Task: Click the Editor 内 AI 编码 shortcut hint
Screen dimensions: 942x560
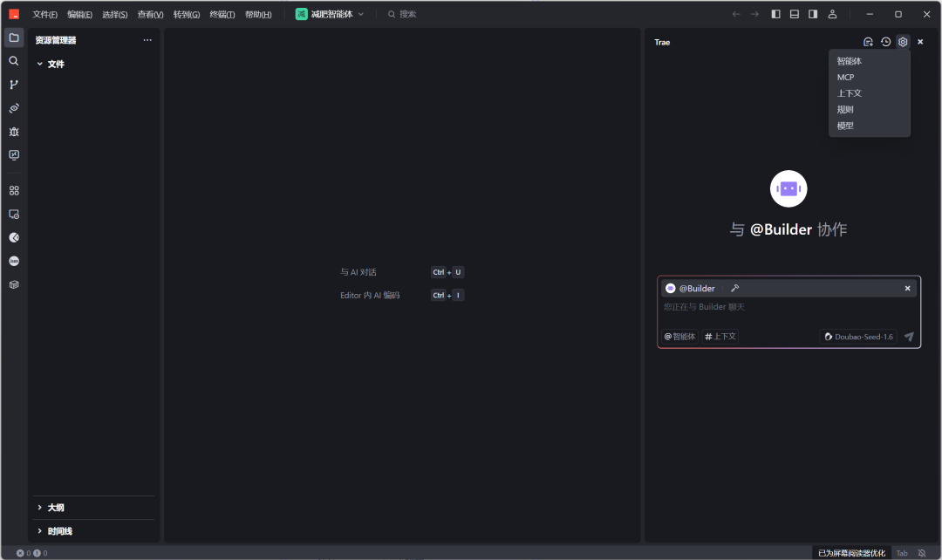Action: click(370, 295)
